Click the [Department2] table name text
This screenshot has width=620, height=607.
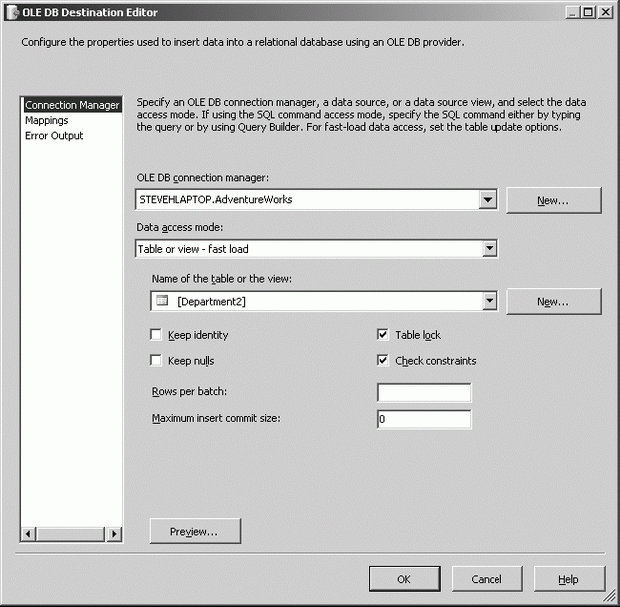(212, 302)
